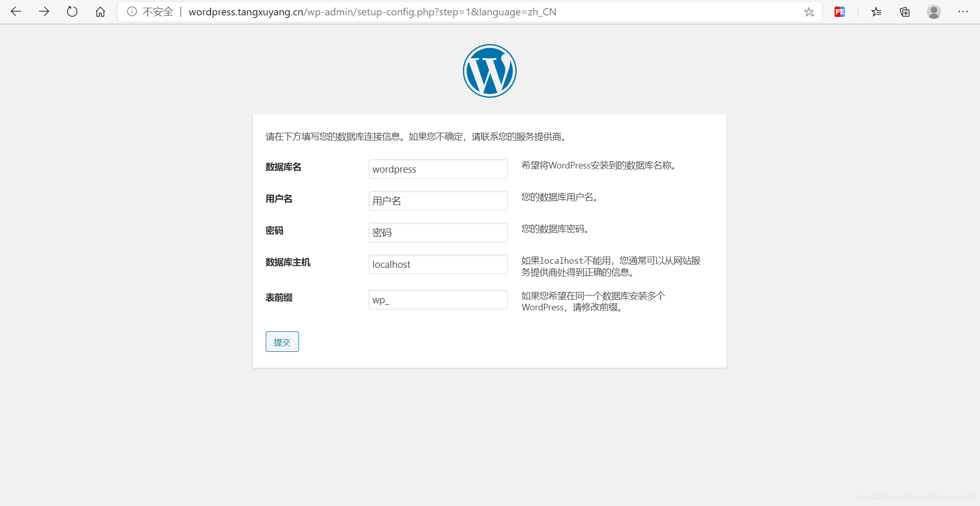Select the localhost database host field
This screenshot has width=980, height=506.
click(438, 264)
